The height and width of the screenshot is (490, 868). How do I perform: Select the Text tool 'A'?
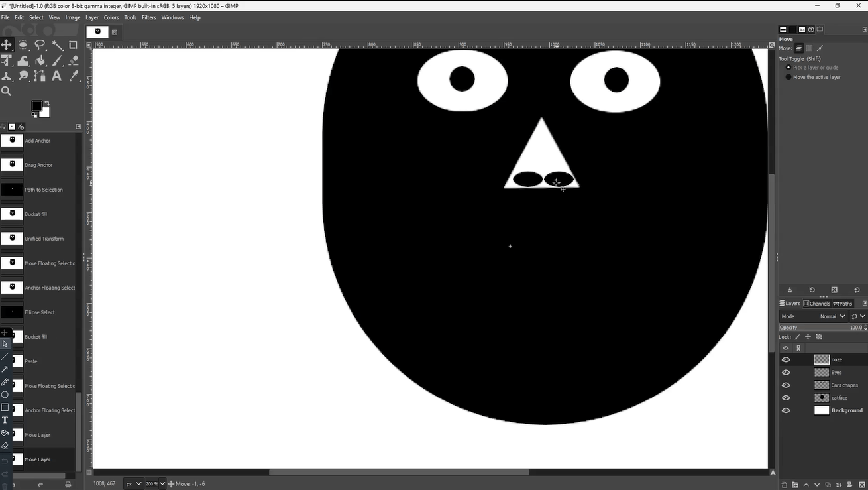coord(57,76)
